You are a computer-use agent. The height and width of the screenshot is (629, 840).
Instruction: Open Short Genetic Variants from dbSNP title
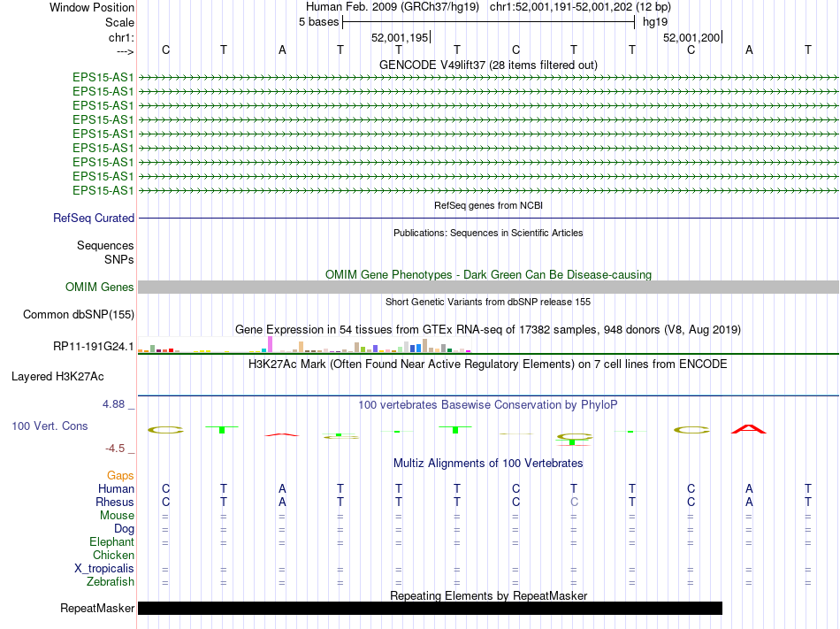[x=488, y=302]
